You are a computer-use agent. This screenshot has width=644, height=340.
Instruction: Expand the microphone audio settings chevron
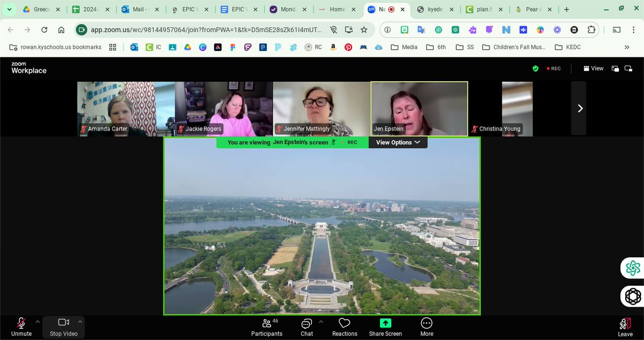[37, 321]
